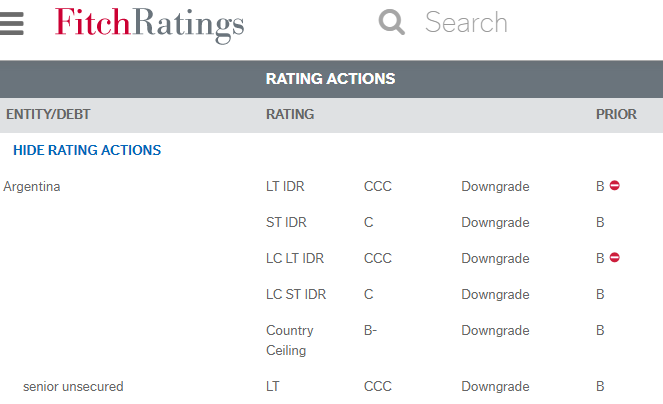The image size is (663, 404).
Task: Select the Argentina entity name
Action: point(32,187)
